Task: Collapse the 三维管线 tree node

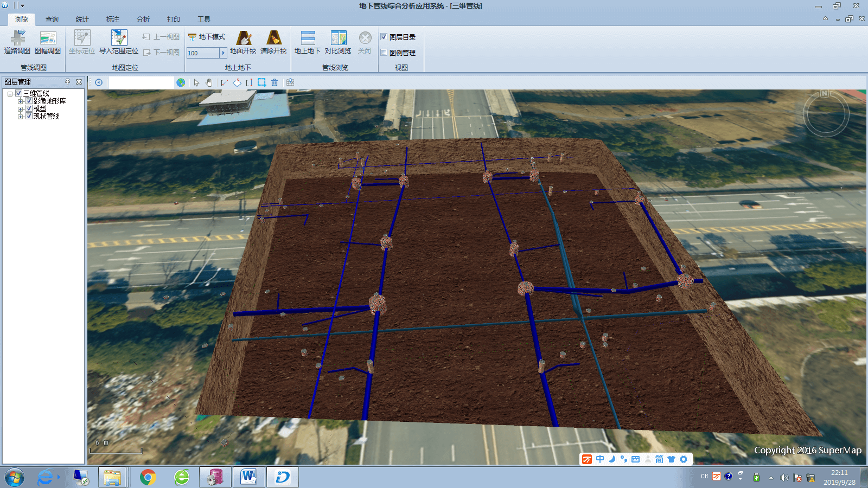Action: 10,94
